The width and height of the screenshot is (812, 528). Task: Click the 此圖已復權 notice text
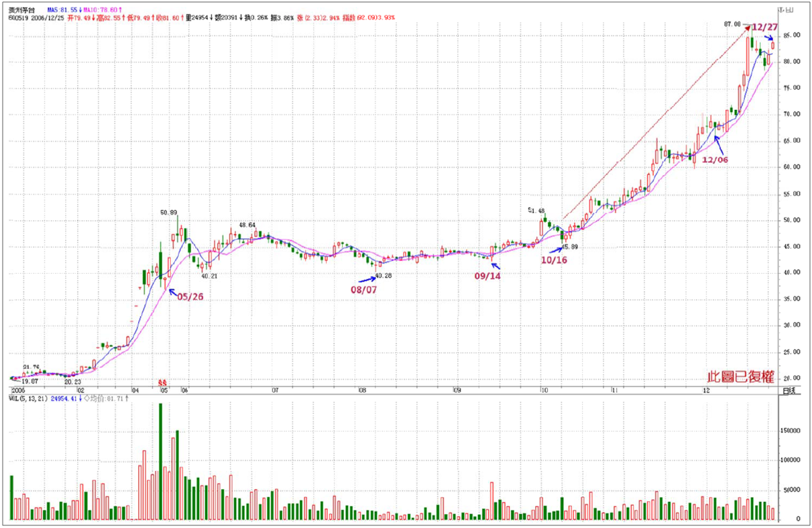click(x=742, y=377)
